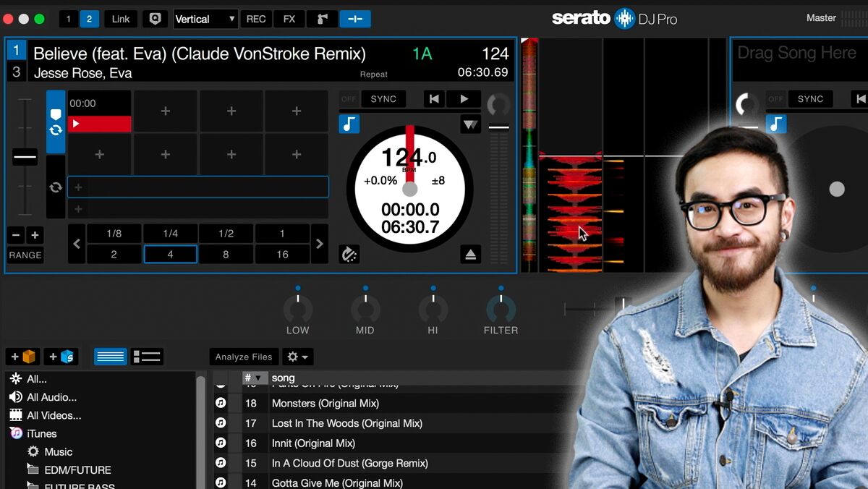Select the 4 beat auto loop
The width and height of the screenshot is (868, 489).
coord(170,255)
